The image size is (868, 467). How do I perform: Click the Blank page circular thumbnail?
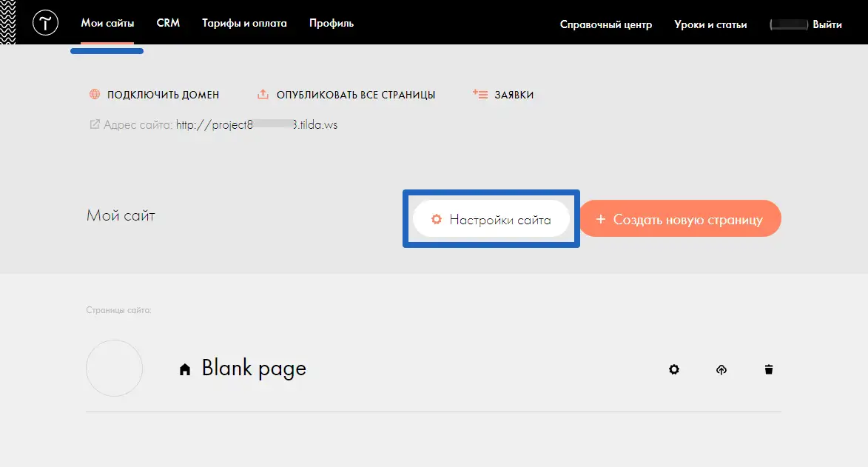coord(114,368)
